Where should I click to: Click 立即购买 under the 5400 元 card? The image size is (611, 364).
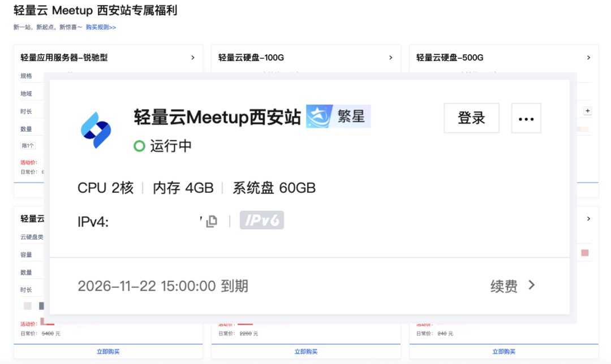pos(108,352)
